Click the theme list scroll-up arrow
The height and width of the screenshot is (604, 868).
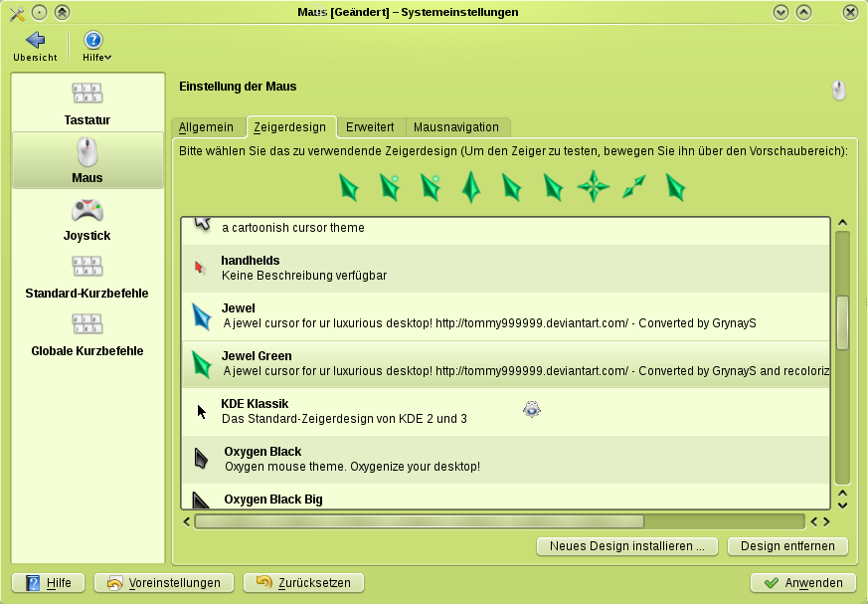click(842, 223)
